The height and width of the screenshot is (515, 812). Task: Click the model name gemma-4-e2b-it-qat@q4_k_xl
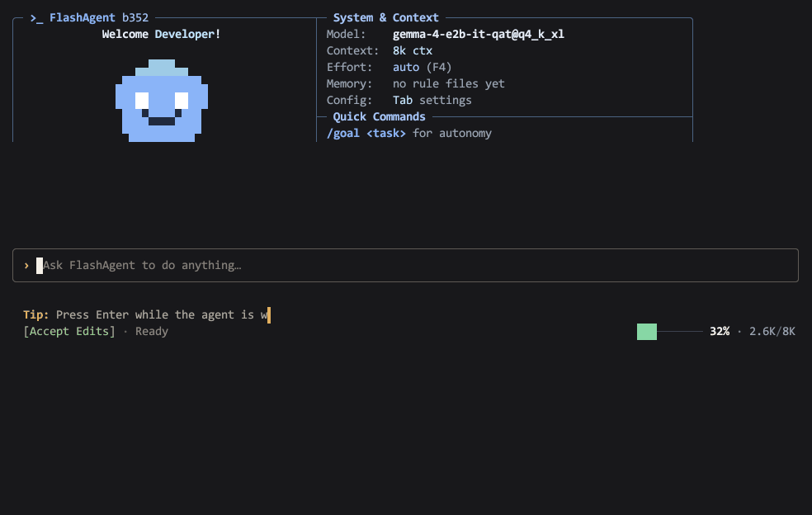(x=479, y=34)
